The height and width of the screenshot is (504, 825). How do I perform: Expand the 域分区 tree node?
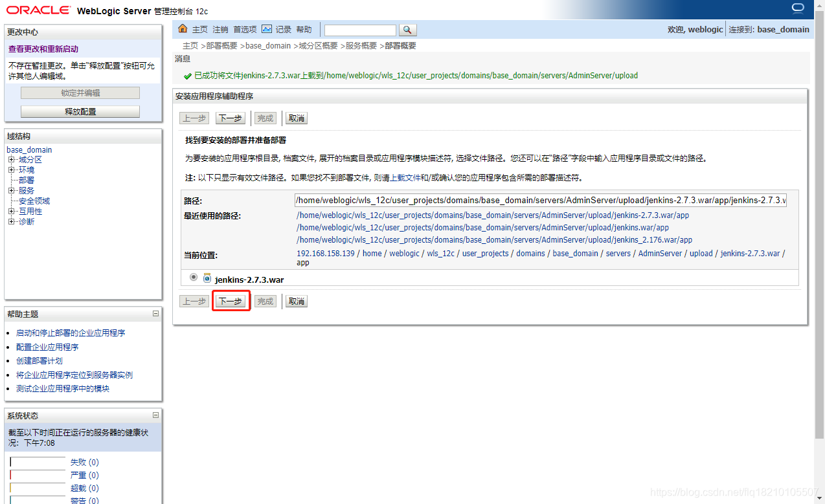pos(11,160)
